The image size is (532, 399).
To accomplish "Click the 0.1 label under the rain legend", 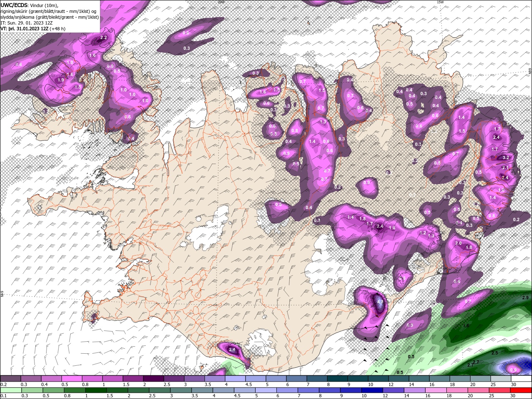I will click(x=3, y=395).
